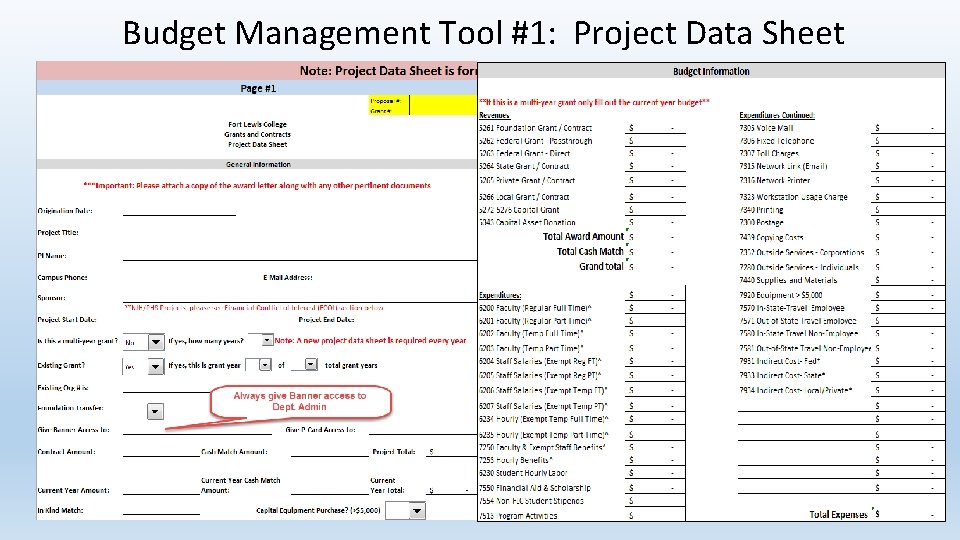The image size is (960, 540).
Task: Click the red award letter 'Important' note
Action: pyautogui.click(x=257, y=186)
